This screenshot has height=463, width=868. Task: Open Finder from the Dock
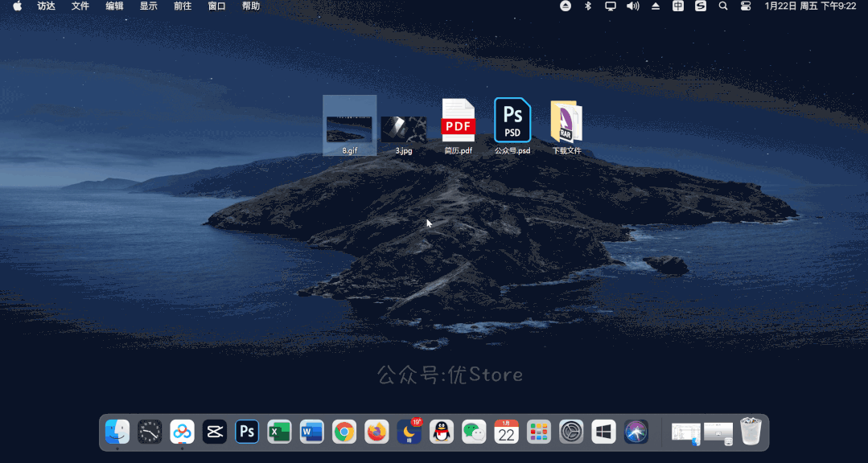[117, 432]
